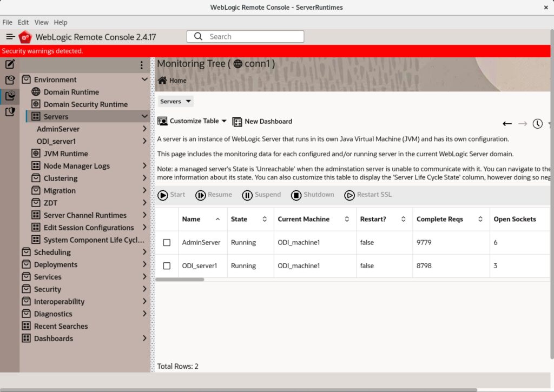
Task: Expand the Clustering chevron
Action: pos(144,178)
